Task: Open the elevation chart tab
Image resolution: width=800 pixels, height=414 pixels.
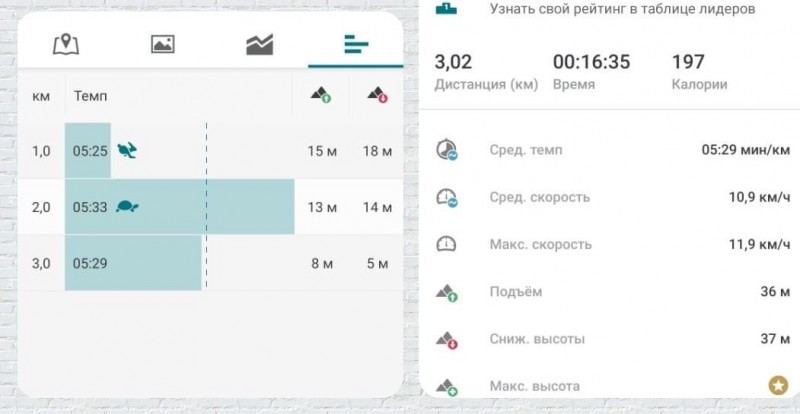Action: [x=259, y=45]
